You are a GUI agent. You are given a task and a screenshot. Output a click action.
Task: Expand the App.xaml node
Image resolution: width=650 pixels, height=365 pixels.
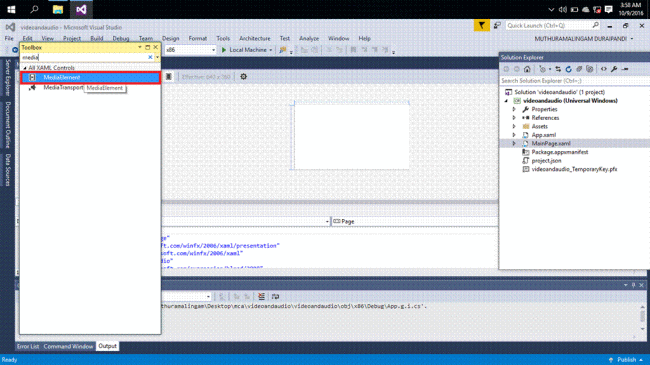(x=514, y=135)
